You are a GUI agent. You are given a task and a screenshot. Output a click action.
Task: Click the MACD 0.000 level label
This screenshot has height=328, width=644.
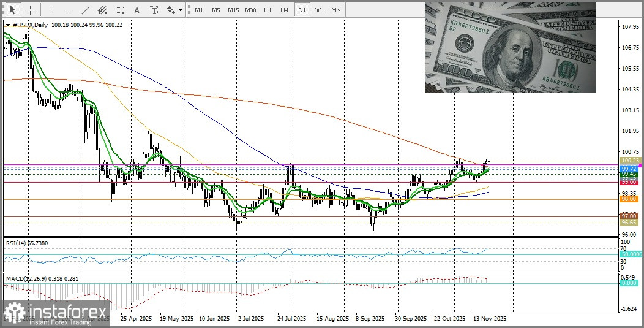click(x=629, y=284)
